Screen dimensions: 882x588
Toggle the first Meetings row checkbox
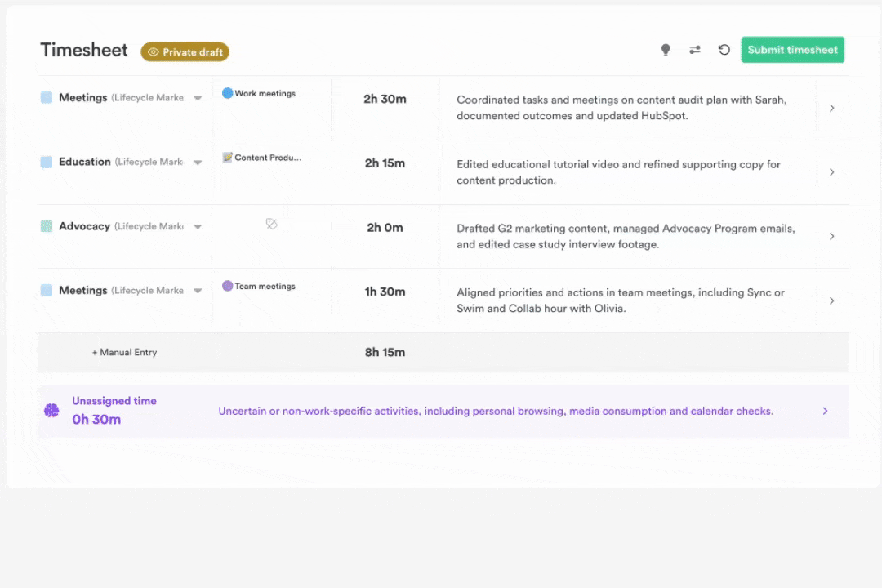(47, 97)
